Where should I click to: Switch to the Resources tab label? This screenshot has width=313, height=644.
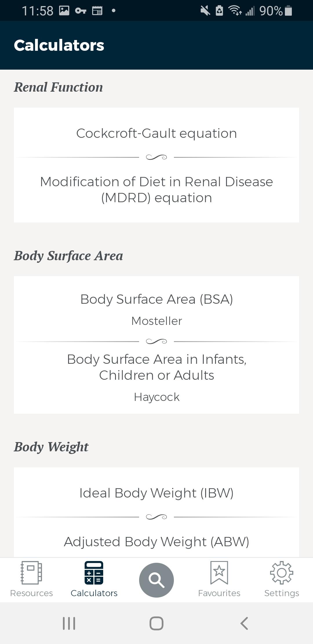pyautogui.click(x=31, y=593)
